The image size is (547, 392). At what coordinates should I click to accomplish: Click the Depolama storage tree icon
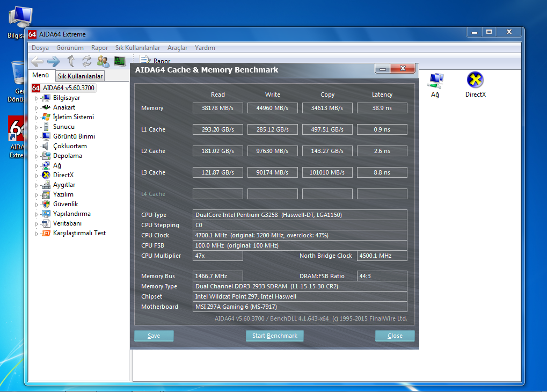pos(46,156)
